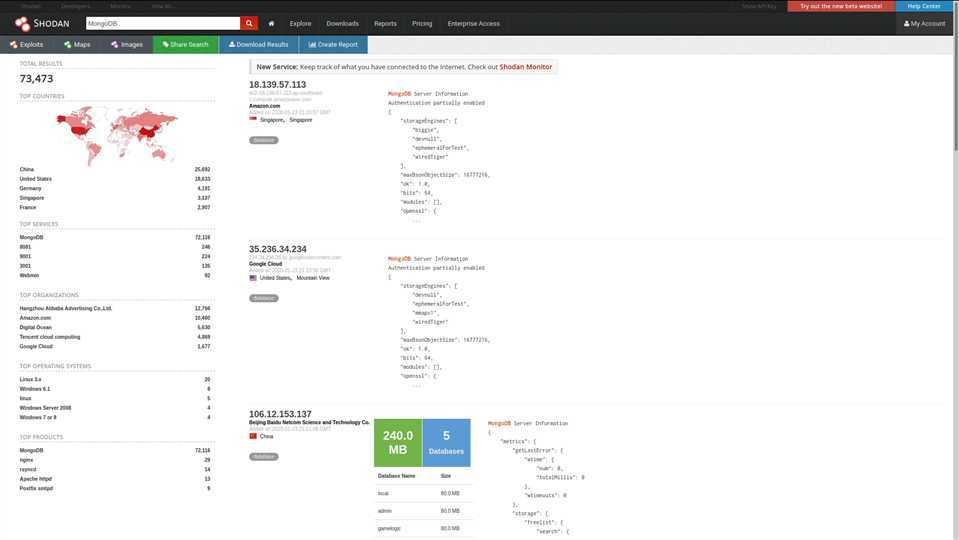Click the tag badge under 18.139.57.113
This screenshot has width=959, height=540.
264,140
